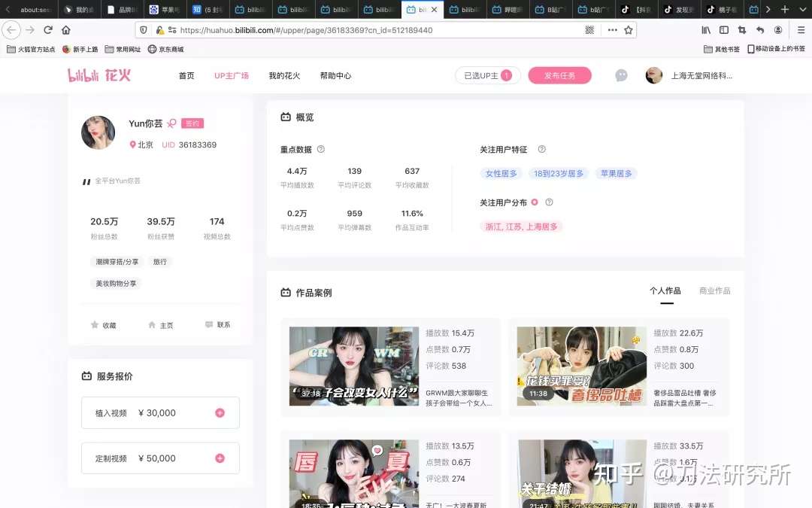
Task: Open a new browser tab with plus
Action: point(784,9)
